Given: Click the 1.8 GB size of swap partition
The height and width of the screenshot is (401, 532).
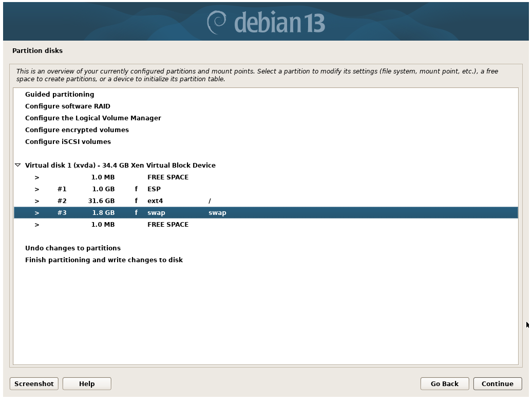Looking at the screenshot, I should [104, 213].
